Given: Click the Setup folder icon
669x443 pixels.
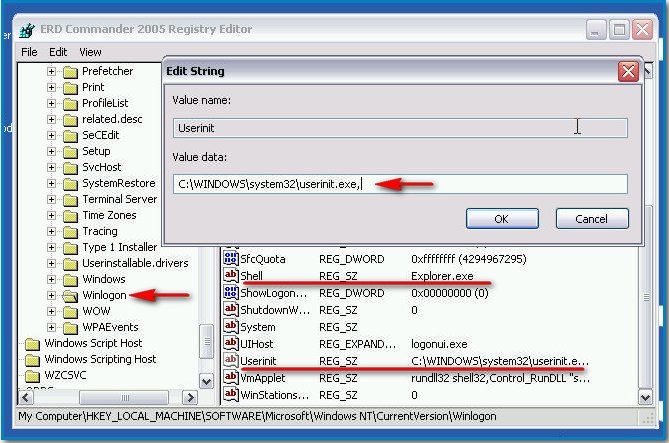Looking at the screenshot, I should coord(70,152).
